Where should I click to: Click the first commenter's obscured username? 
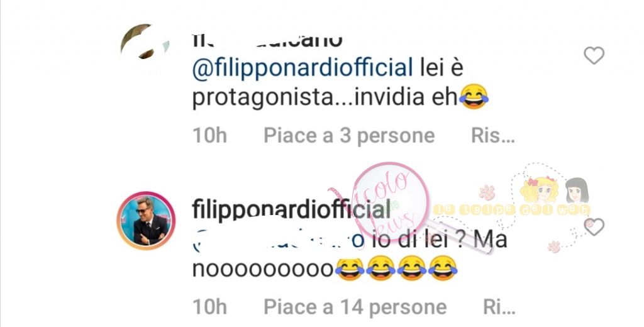click(267, 40)
